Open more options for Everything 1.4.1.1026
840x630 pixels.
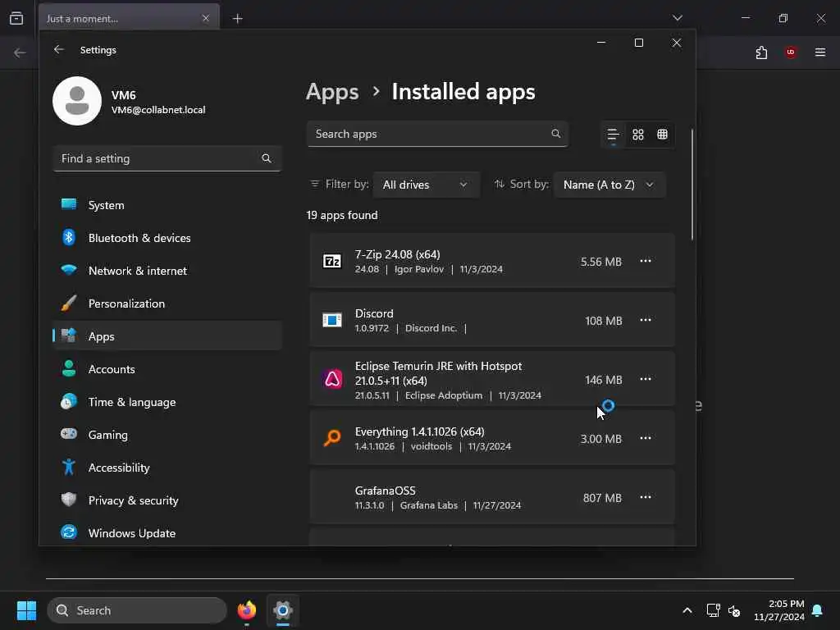[646, 438]
